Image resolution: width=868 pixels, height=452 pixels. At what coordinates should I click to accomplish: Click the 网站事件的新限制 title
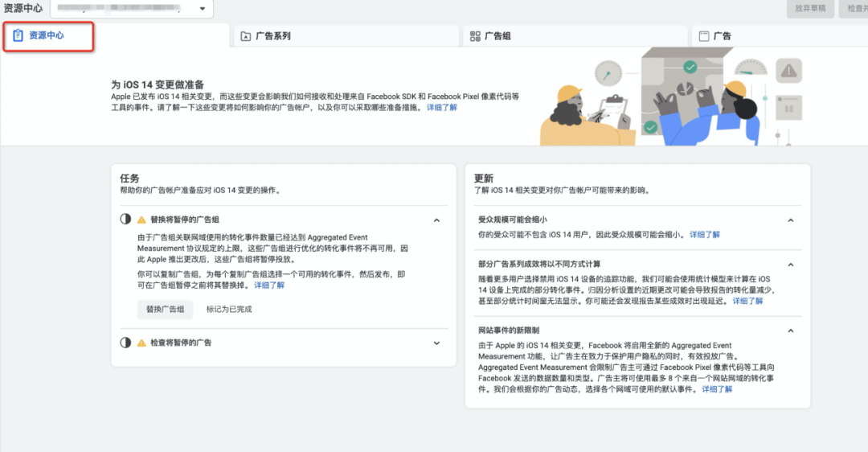(x=509, y=331)
